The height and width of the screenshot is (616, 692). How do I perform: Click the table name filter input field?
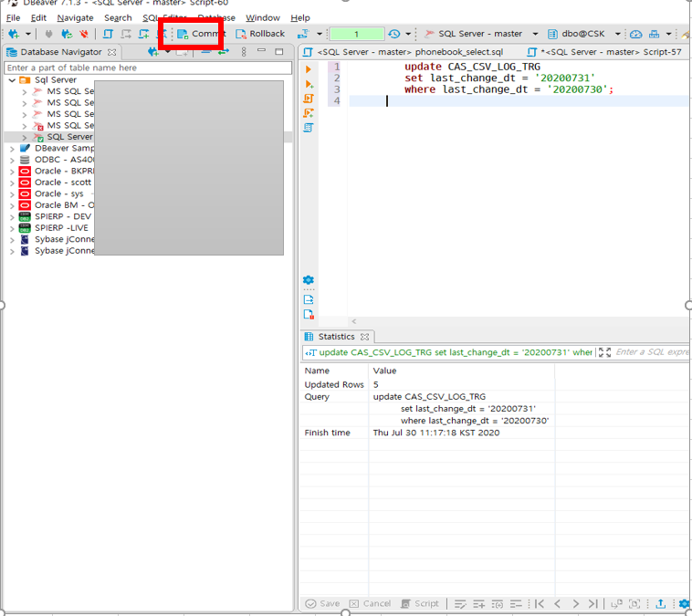(x=148, y=68)
